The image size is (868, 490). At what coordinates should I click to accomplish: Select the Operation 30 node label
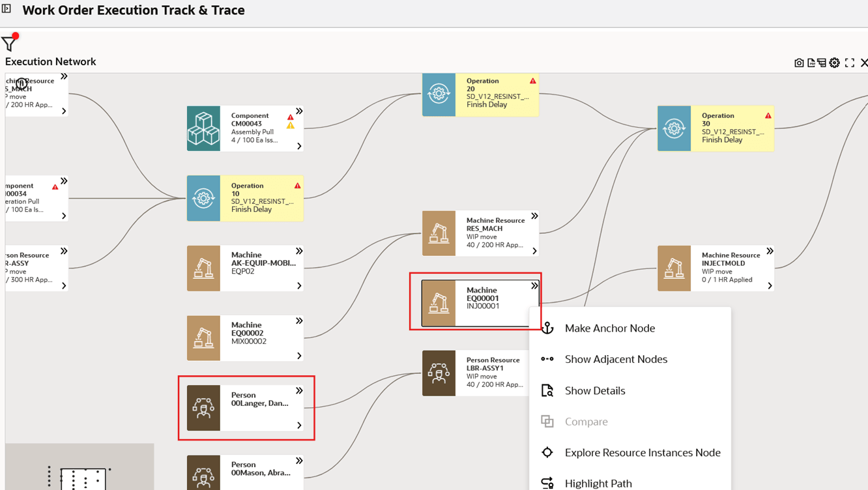coord(718,119)
